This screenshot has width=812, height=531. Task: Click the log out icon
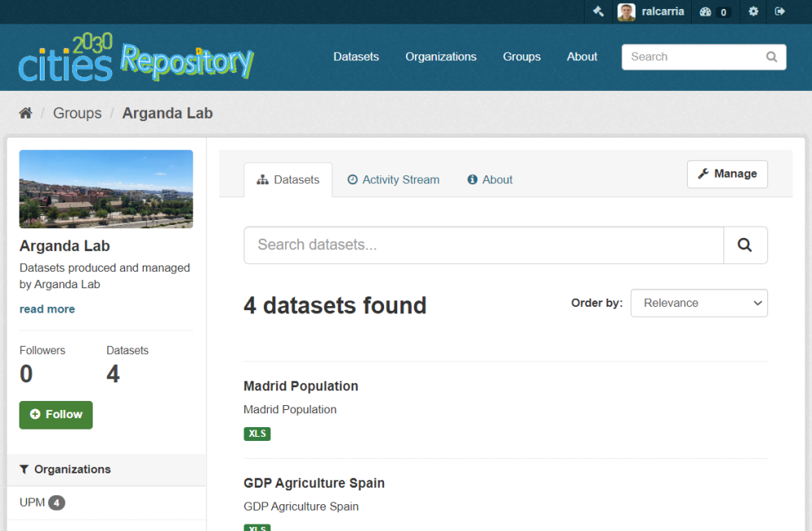pyautogui.click(x=780, y=11)
